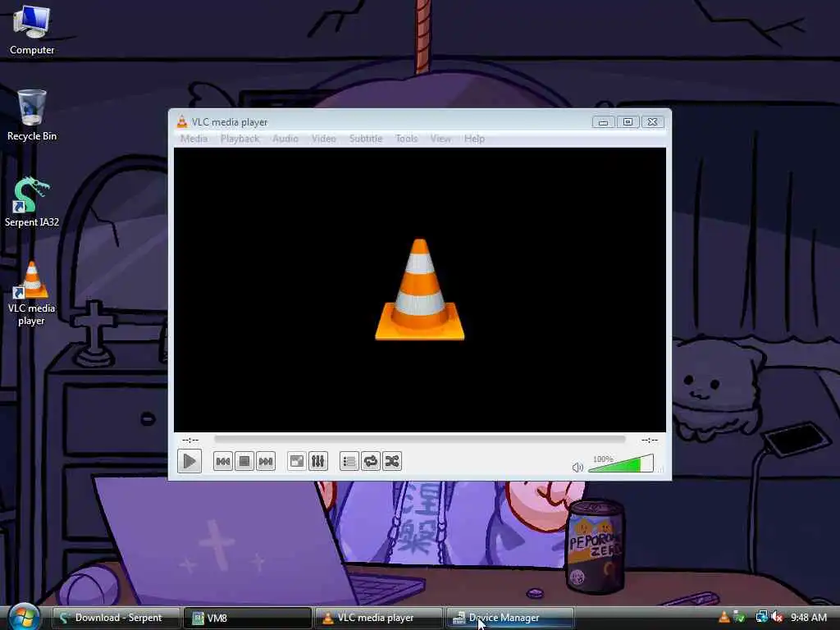
Task: Skip to next media track
Action: point(266,461)
